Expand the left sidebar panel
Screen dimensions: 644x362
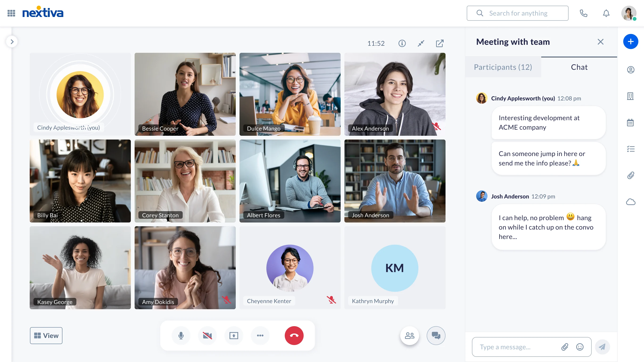tap(12, 41)
